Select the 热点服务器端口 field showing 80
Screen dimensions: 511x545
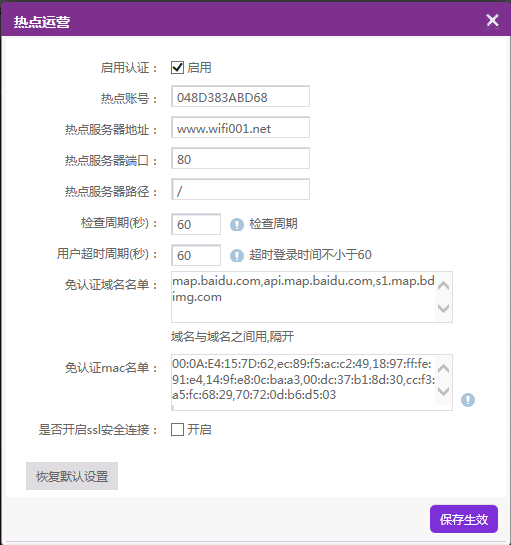(x=240, y=158)
